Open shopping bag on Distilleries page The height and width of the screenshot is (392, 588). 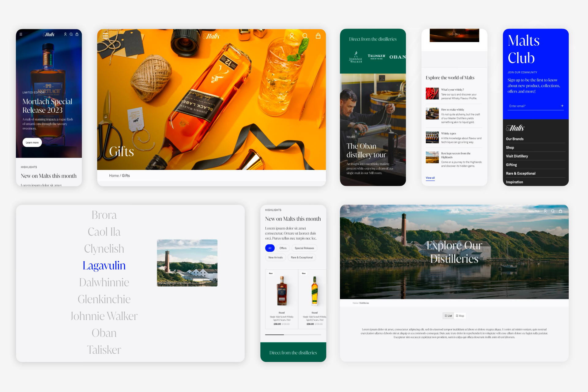point(560,211)
